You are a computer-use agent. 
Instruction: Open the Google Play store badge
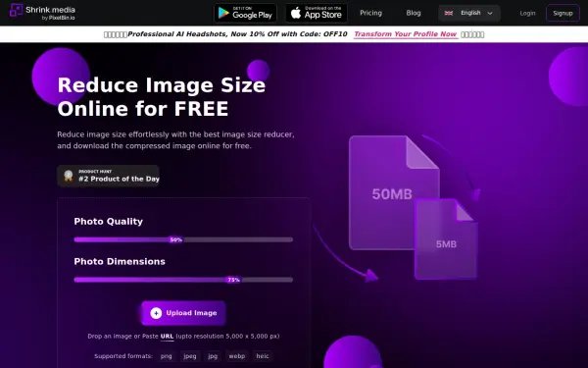point(245,13)
